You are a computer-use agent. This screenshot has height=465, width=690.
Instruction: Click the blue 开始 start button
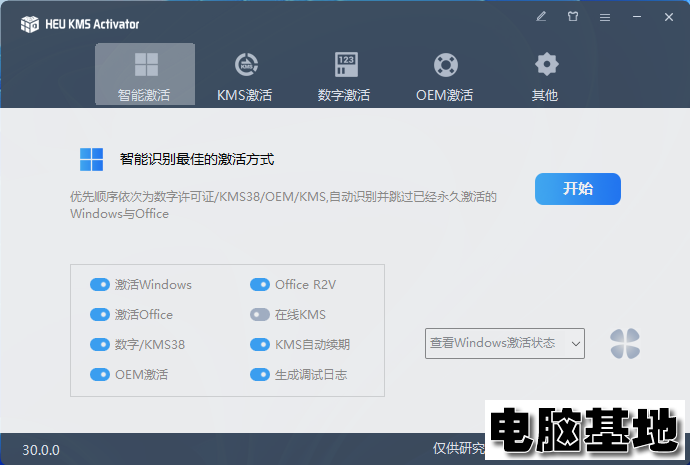click(578, 189)
